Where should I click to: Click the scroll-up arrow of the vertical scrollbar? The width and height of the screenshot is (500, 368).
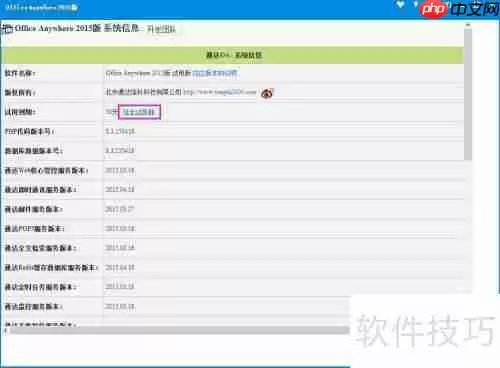click(468, 25)
